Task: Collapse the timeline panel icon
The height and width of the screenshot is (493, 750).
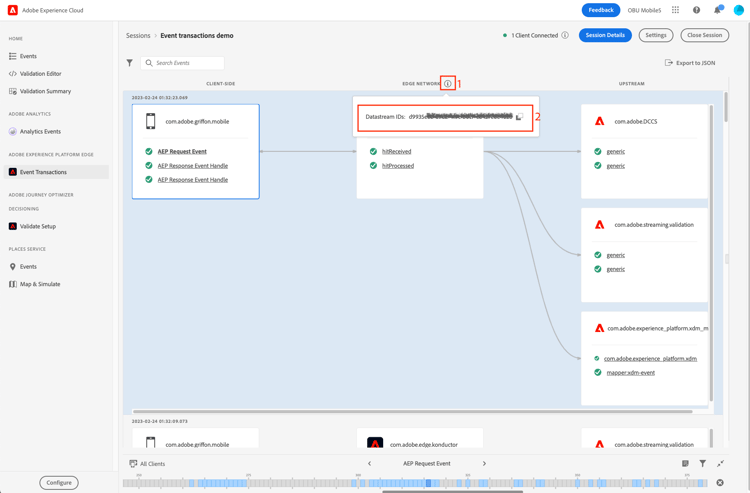Action: click(x=720, y=463)
